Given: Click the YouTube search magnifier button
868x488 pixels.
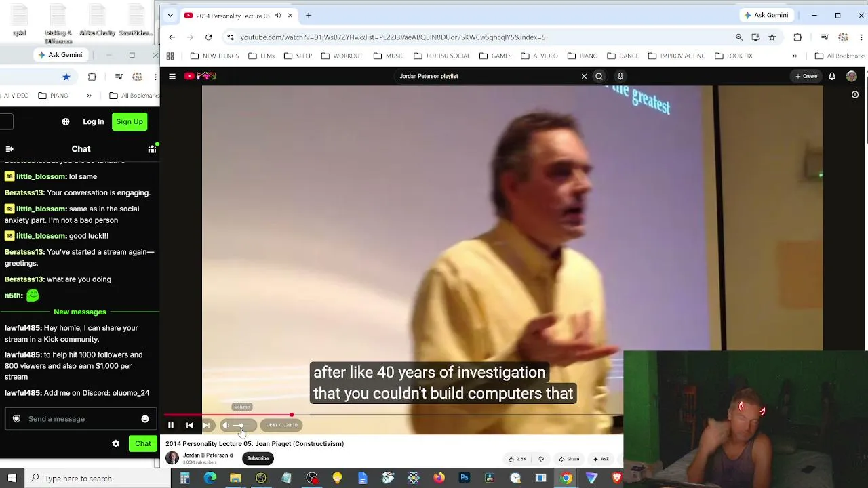Looking at the screenshot, I should coord(599,76).
